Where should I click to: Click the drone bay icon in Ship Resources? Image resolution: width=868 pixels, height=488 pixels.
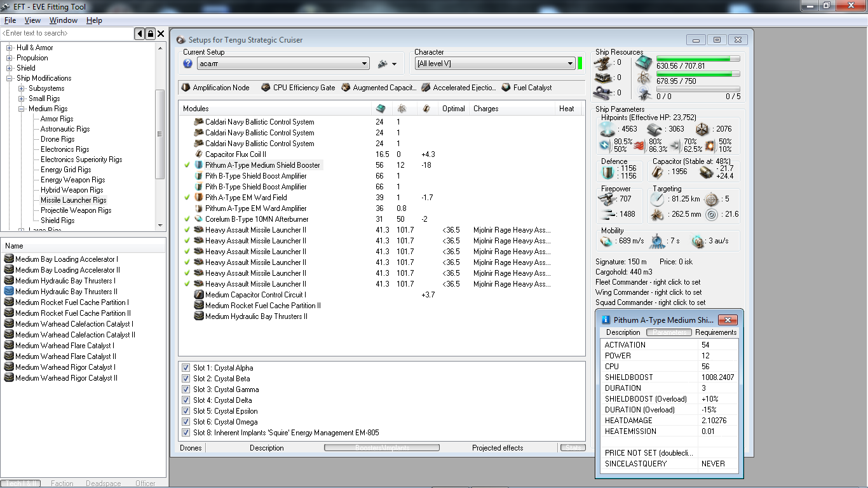click(x=644, y=93)
